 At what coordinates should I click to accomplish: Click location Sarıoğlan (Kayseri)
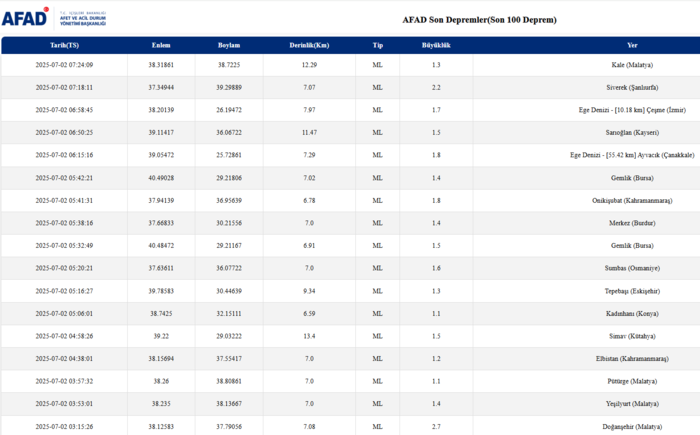pyautogui.click(x=632, y=133)
